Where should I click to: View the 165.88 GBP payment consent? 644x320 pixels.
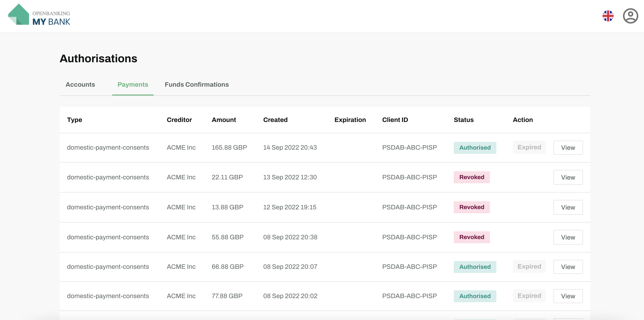pyautogui.click(x=568, y=147)
